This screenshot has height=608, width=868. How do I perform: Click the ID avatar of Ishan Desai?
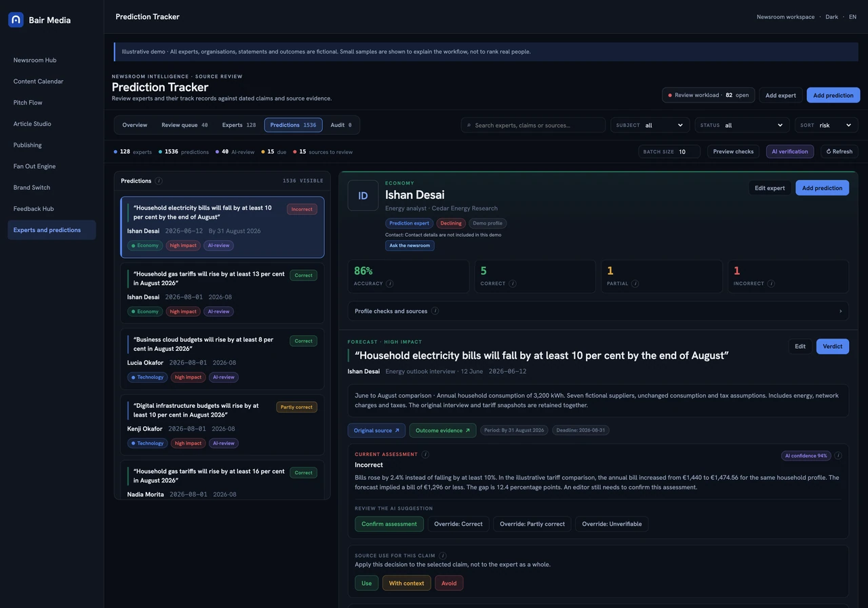[x=363, y=195]
